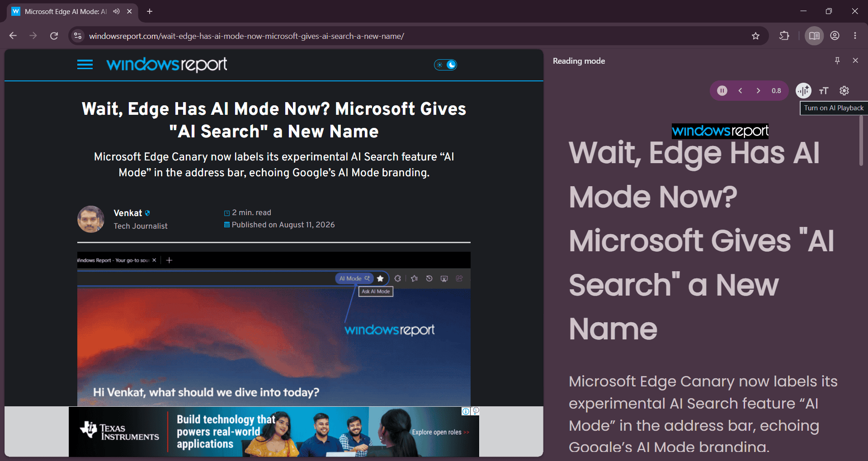
Task: Open the Windows Report hamburger menu
Action: coord(85,65)
